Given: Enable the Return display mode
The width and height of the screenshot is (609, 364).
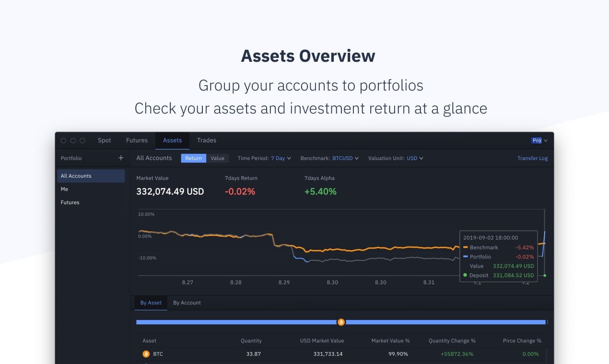Looking at the screenshot, I should 193,158.
